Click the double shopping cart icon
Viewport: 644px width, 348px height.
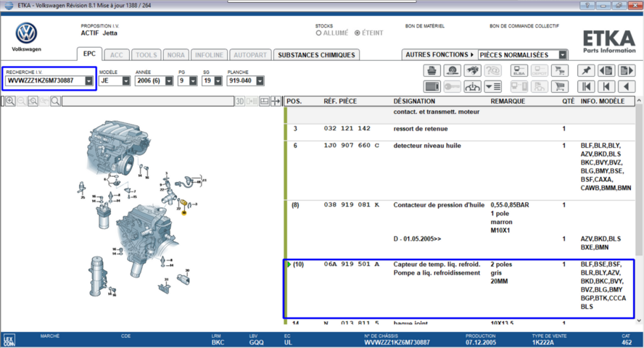(559, 70)
